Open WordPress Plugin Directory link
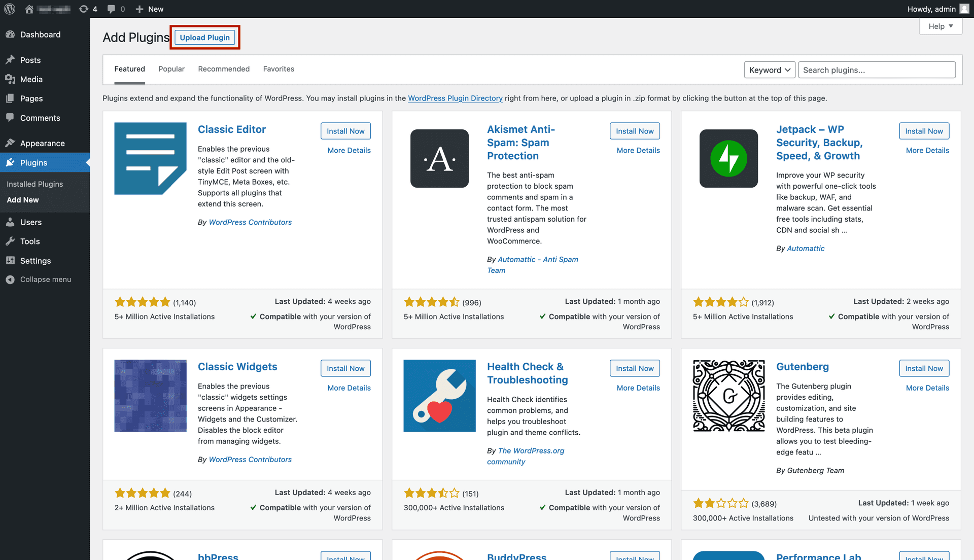 [455, 98]
